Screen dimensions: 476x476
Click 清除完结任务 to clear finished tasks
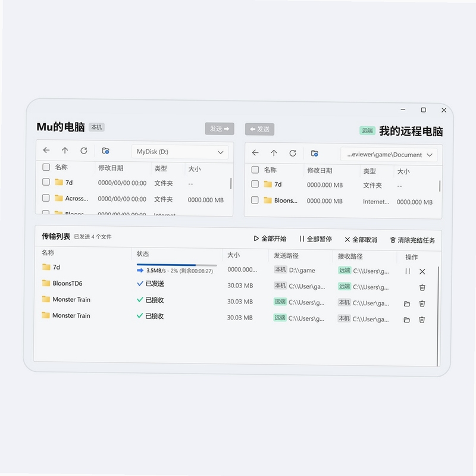pos(412,240)
